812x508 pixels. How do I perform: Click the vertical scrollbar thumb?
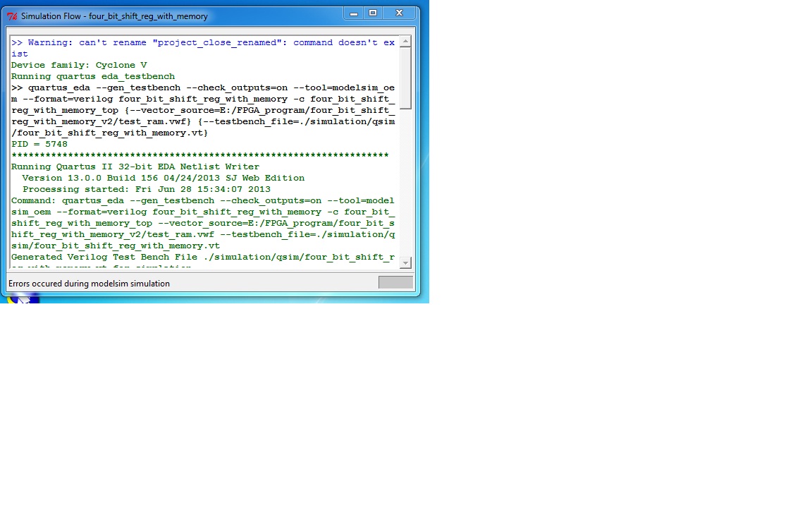click(405, 78)
